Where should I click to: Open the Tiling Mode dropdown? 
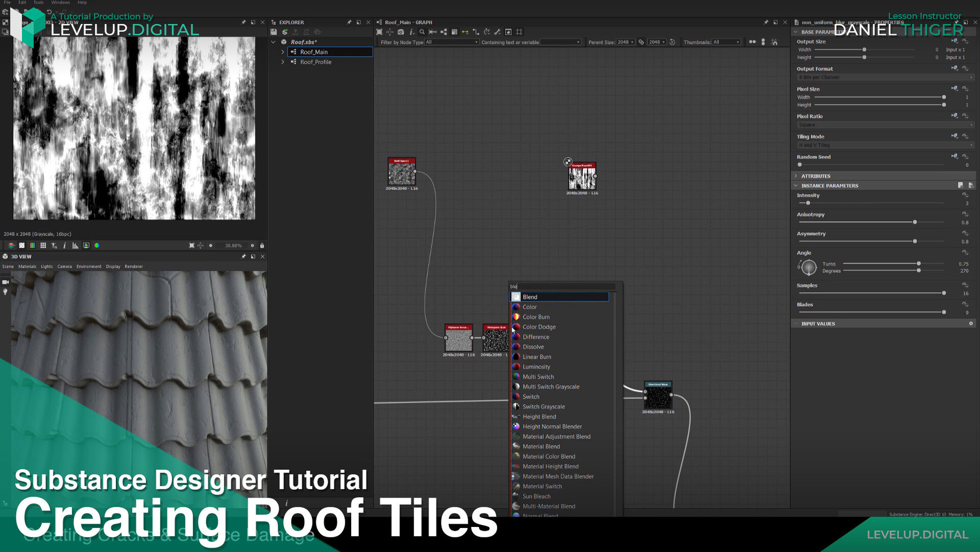885,145
